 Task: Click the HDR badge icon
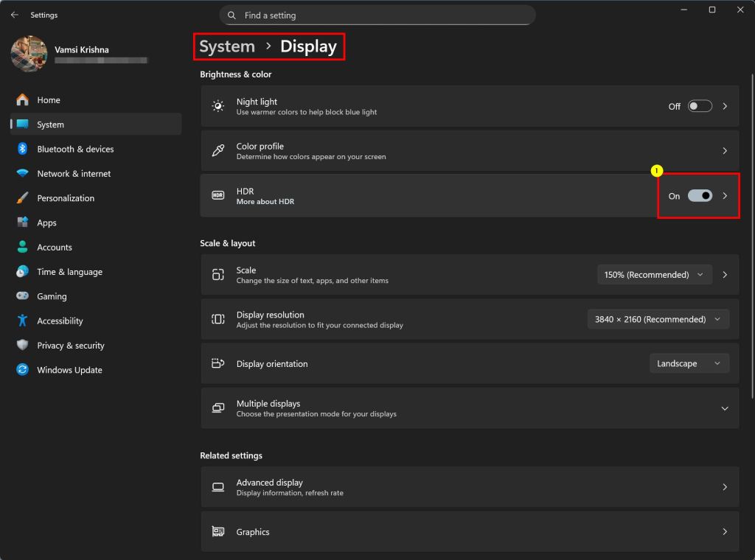[218, 195]
